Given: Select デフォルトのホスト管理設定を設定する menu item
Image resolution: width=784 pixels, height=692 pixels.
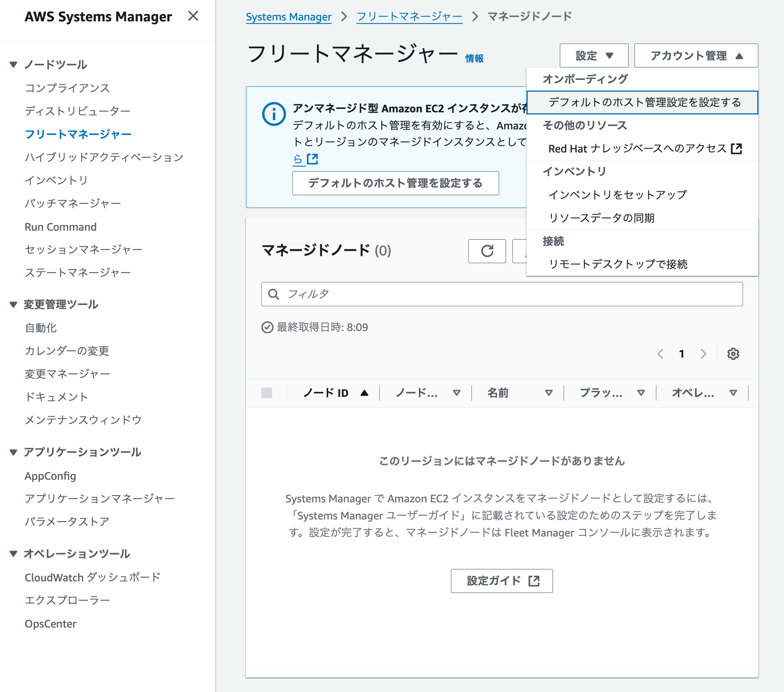Looking at the screenshot, I should (643, 103).
